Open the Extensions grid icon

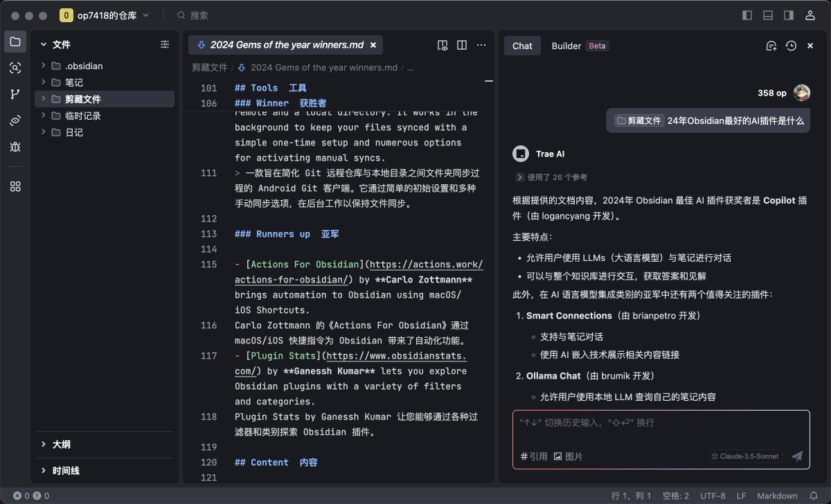point(15,186)
